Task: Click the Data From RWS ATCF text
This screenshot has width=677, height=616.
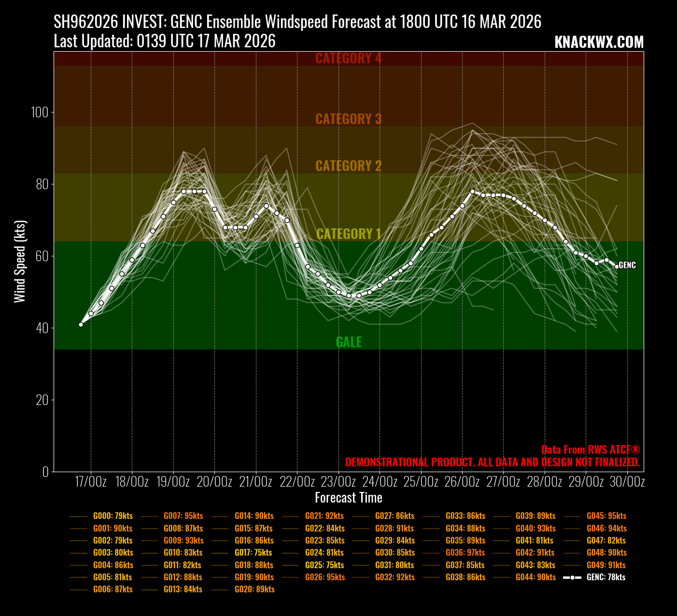Action: tap(590, 450)
